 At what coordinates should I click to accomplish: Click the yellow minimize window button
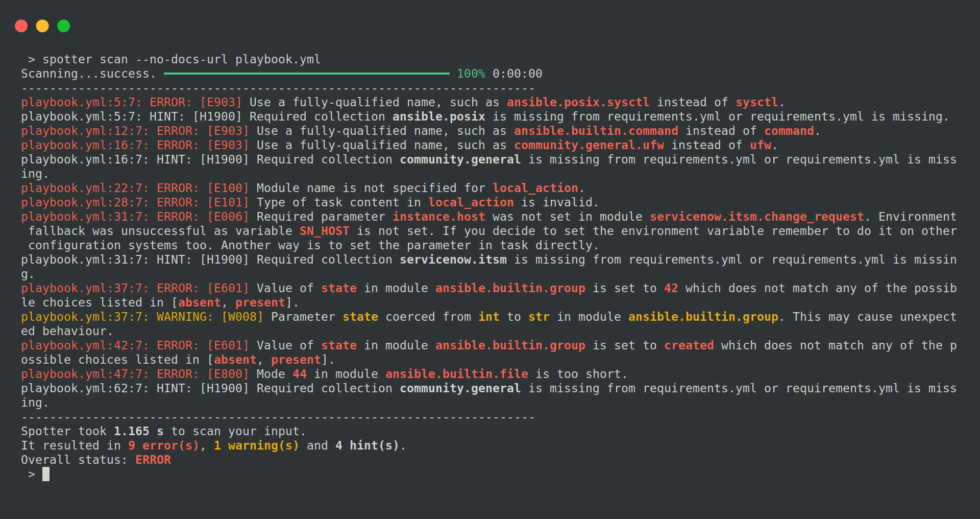42,26
